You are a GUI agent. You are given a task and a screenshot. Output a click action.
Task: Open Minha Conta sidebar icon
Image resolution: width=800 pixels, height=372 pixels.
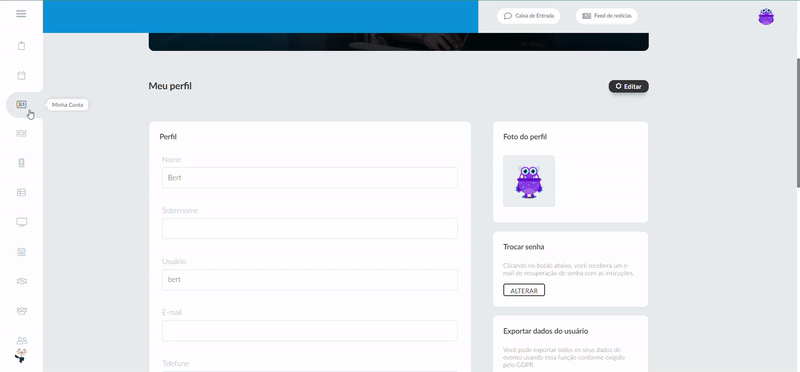tap(21, 105)
